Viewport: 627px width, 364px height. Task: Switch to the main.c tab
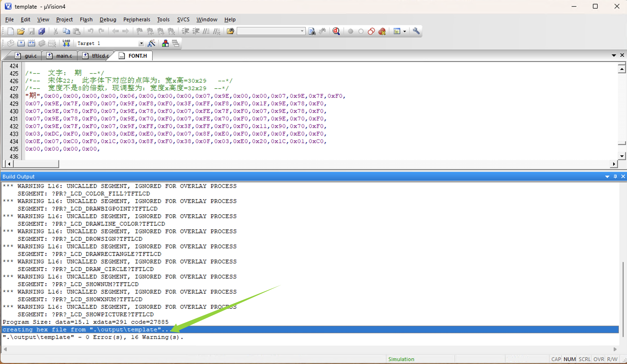[64, 56]
